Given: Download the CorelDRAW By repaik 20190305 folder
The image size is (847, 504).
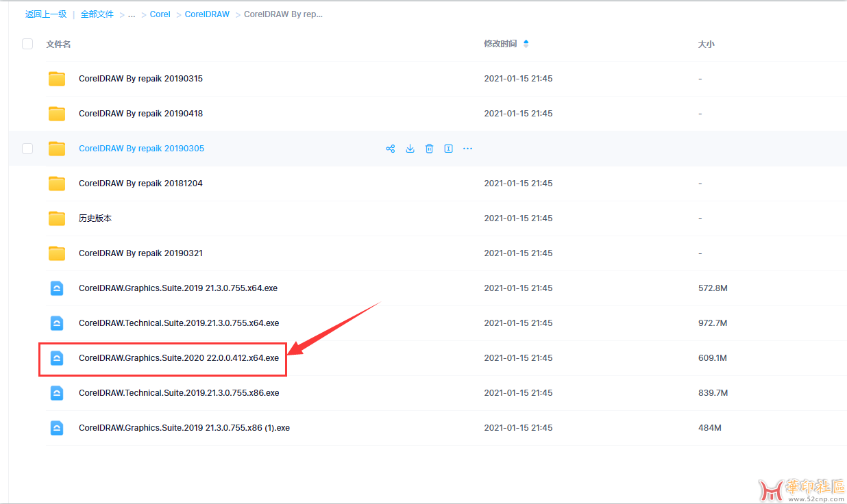Looking at the screenshot, I should point(410,149).
